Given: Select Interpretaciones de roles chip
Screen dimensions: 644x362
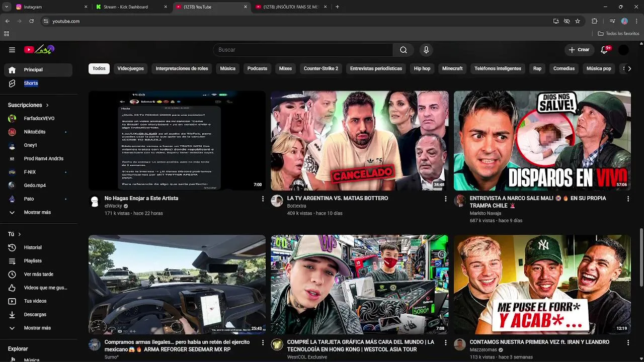Looking at the screenshot, I should click(182, 68).
